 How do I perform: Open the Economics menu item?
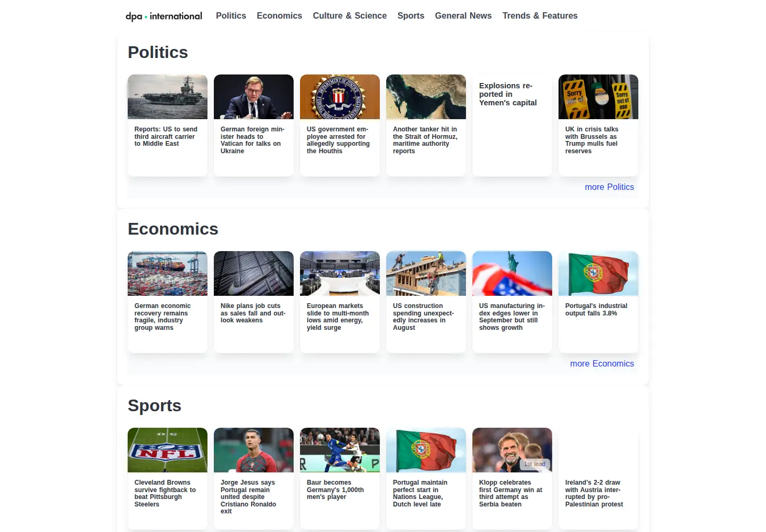[x=279, y=16]
